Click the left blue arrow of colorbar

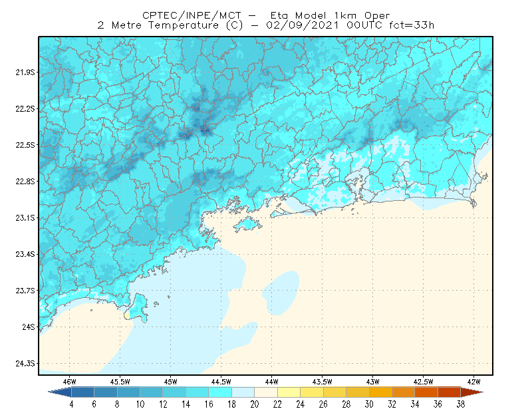pyautogui.click(x=60, y=392)
